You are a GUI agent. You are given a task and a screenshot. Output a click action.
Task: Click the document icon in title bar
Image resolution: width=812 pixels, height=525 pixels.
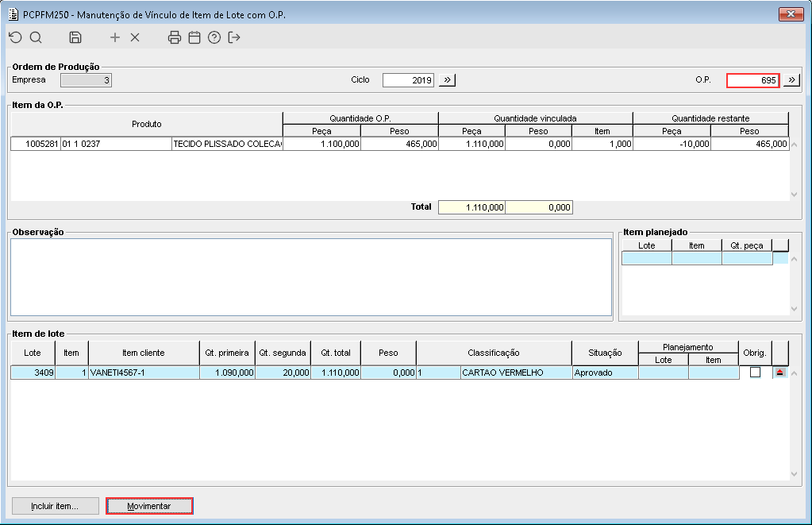[13, 14]
